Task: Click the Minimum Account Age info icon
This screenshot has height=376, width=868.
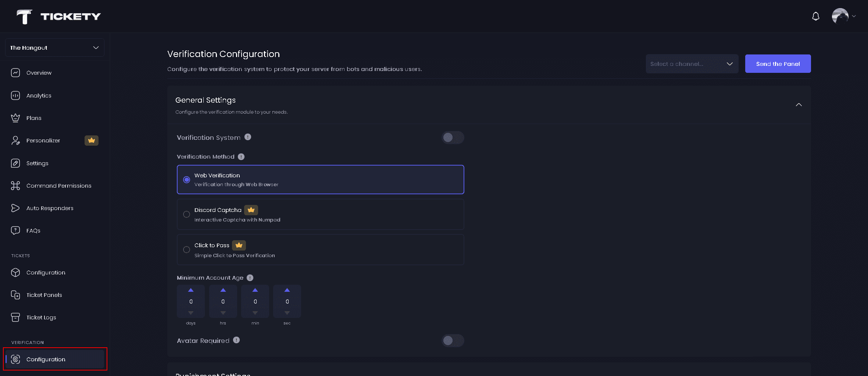Action: coord(250,278)
